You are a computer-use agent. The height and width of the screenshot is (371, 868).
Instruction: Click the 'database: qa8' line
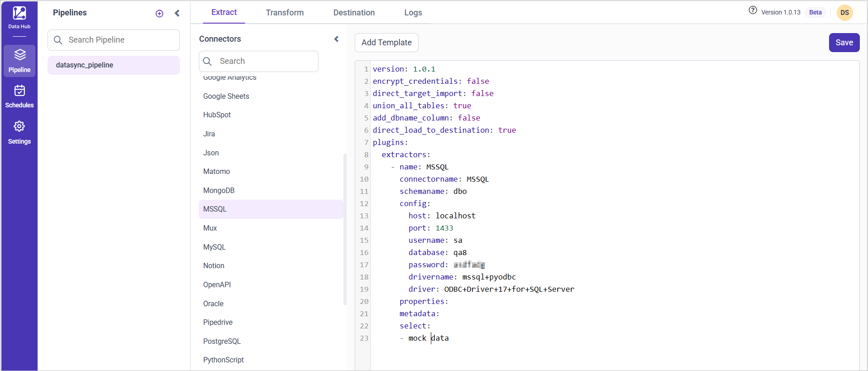438,253
